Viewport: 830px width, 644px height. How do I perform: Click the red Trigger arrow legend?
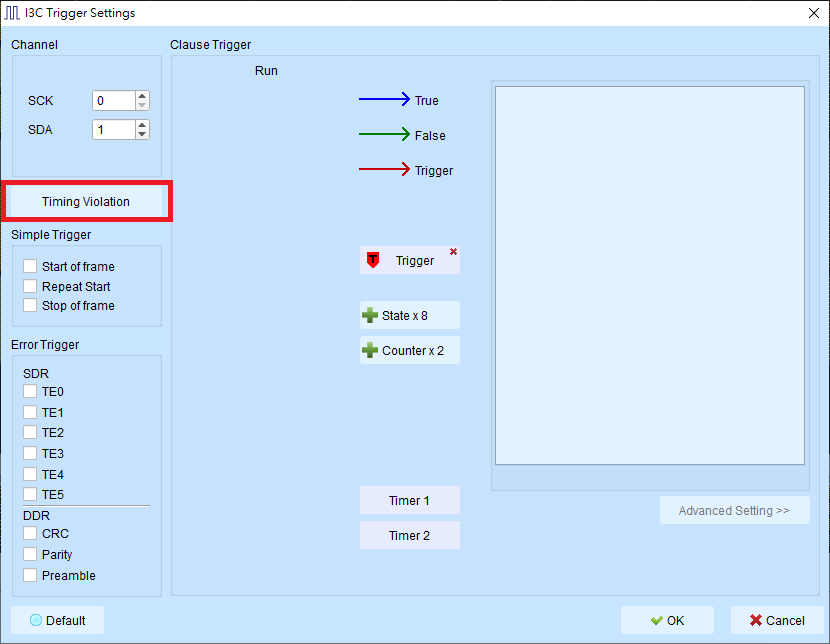click(x=385, y=169)
